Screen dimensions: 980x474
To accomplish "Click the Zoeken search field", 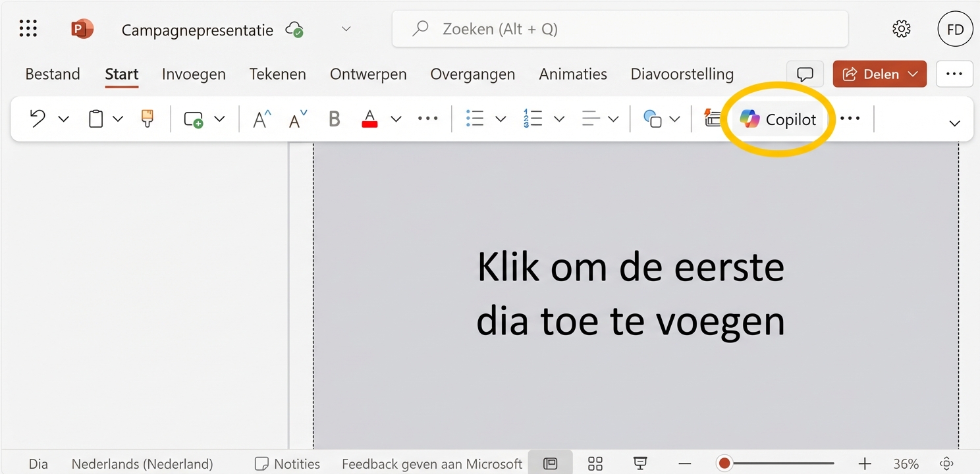I will pyautogui.click(x=619, y=28).
